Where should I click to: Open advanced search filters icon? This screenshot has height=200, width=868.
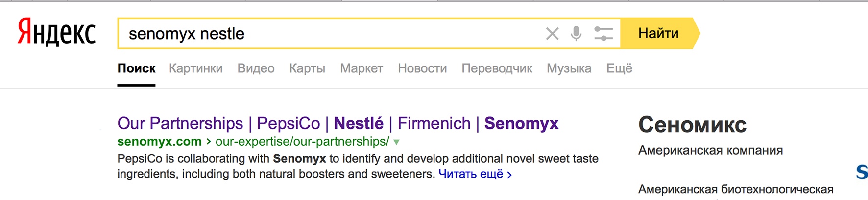[x=603, y=34]
